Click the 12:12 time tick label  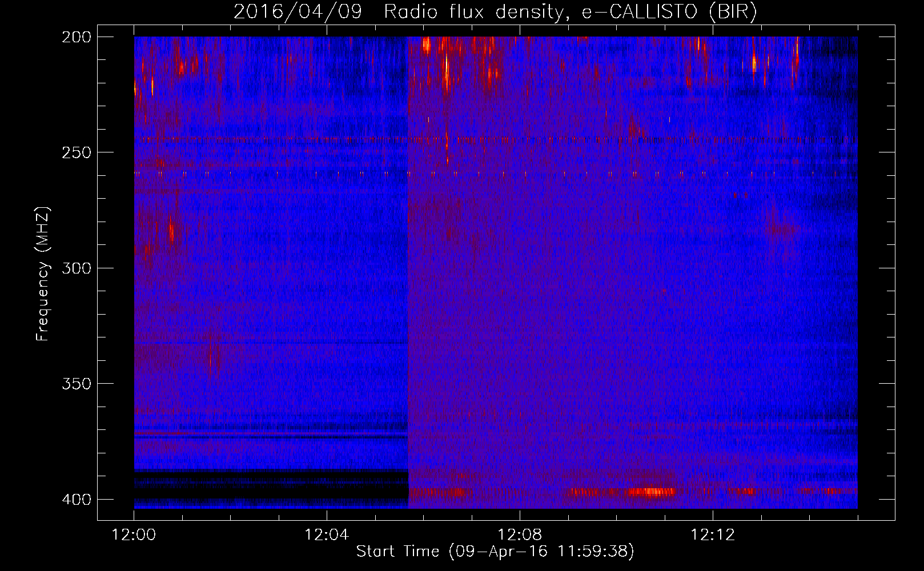pyautogui.click(x=713, y=535)
